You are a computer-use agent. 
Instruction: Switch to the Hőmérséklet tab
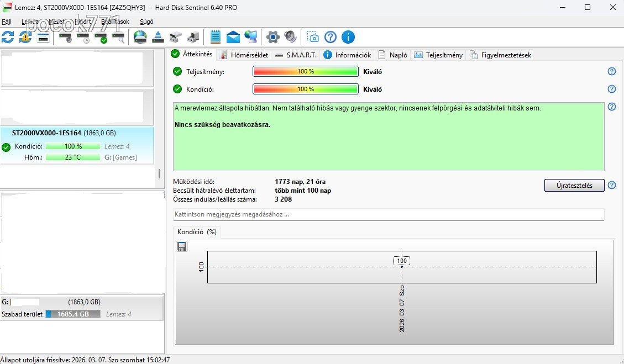coord(245,55)
